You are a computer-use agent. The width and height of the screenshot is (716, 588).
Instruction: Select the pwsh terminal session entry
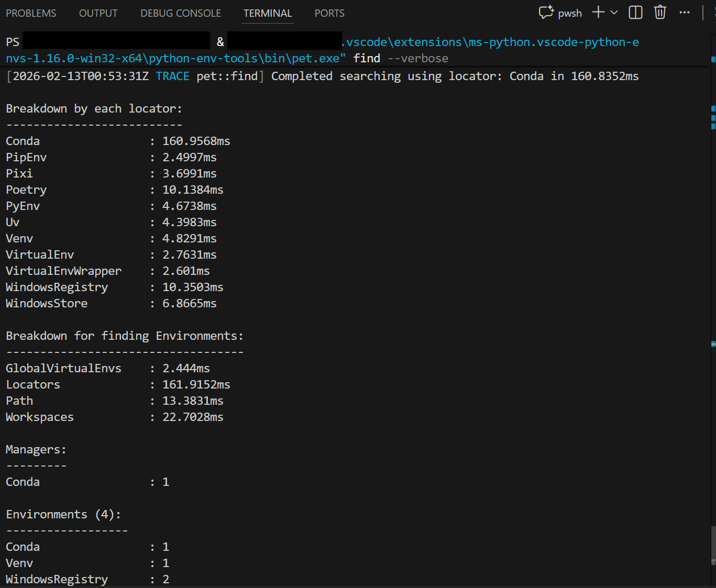click(570, 13)
